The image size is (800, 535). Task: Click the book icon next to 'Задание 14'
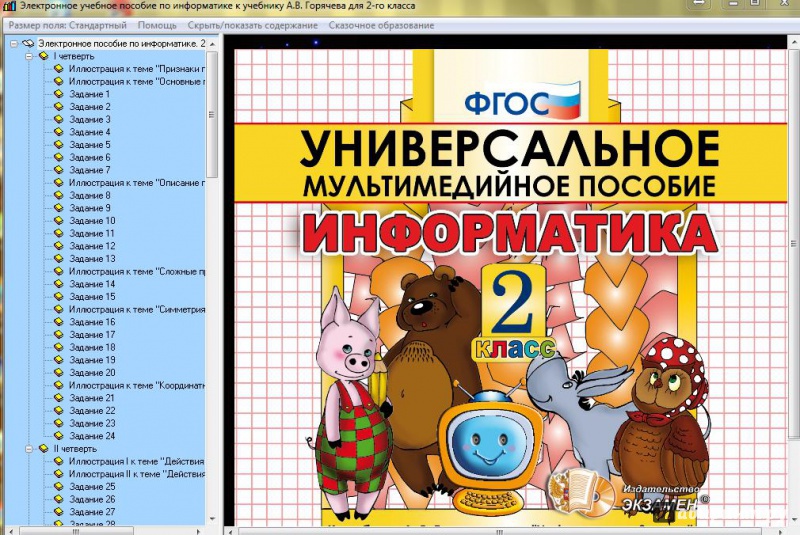coord(59,284)
